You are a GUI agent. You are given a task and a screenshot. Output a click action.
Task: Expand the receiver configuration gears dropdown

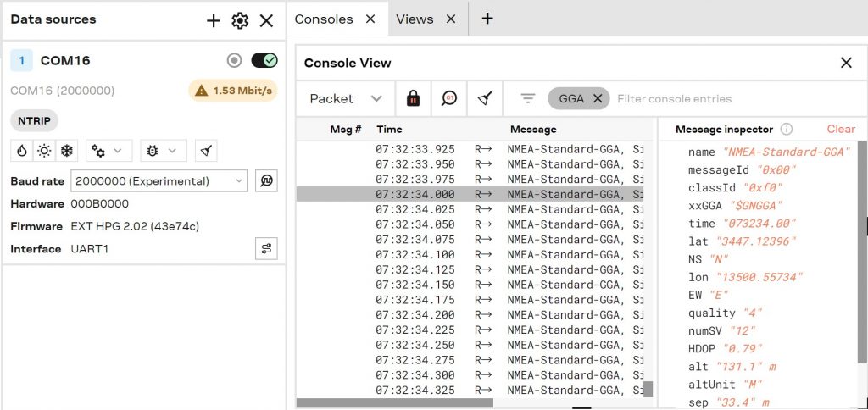108,151
